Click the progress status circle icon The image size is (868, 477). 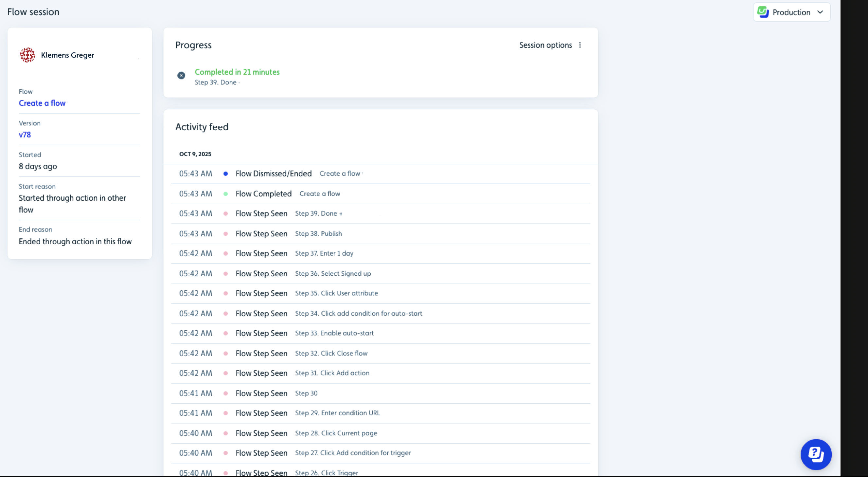point(181,76)
